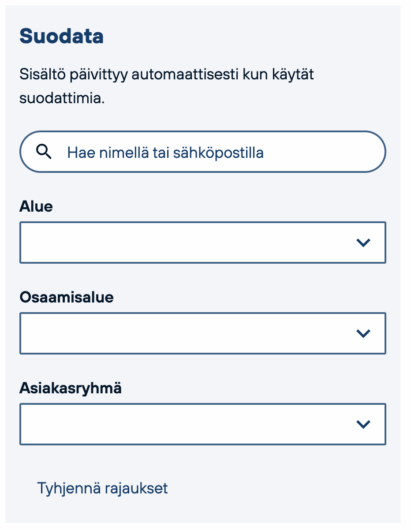Click the 'Suodata' heading
411x530 pixels.
(x=62, y=36)
